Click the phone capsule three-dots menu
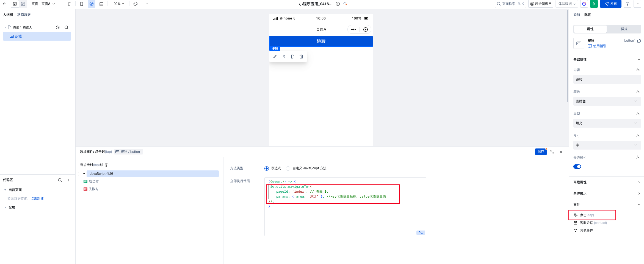Image resolution: width=644 pixels, height=264 pixels. [x=353, y=29]
